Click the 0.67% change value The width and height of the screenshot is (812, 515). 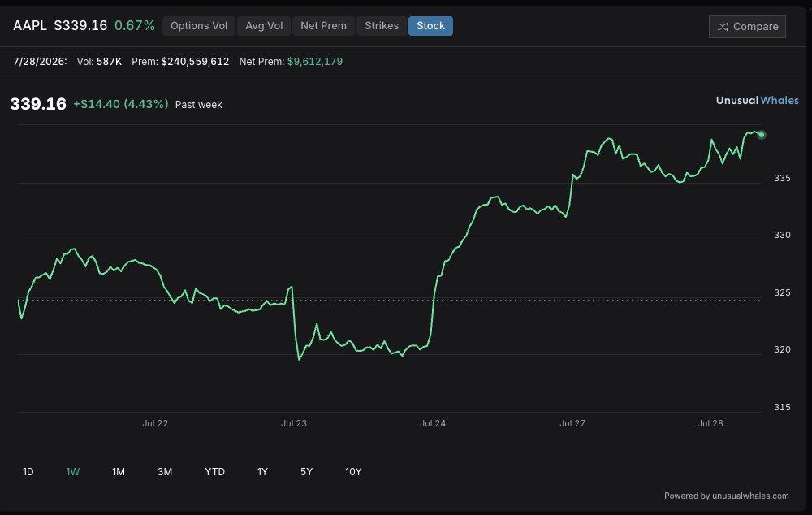(135, 25)
